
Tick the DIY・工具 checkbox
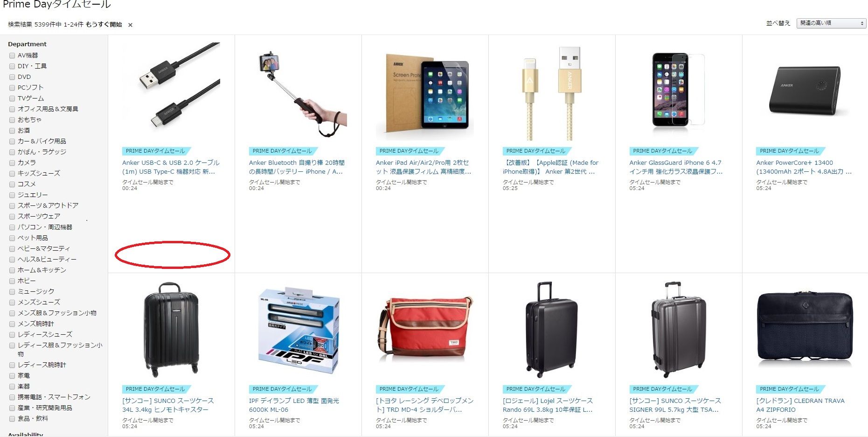pyautogui.click(x=12, y=66)
